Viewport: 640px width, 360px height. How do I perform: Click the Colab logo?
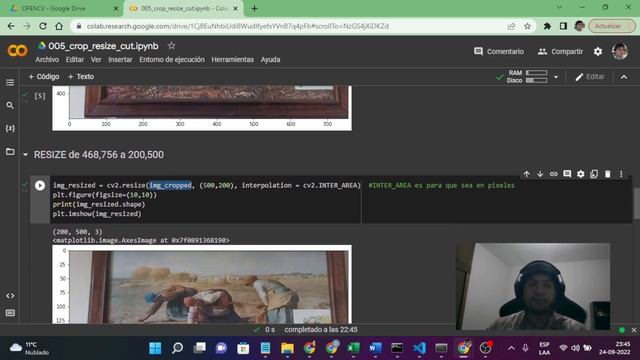pos(18,51)
